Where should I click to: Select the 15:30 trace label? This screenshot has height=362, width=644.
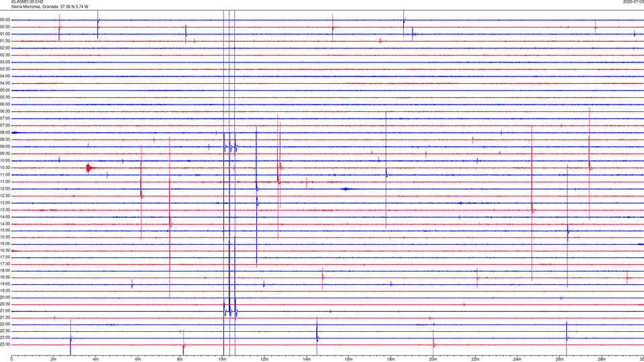tap(5, 237)
